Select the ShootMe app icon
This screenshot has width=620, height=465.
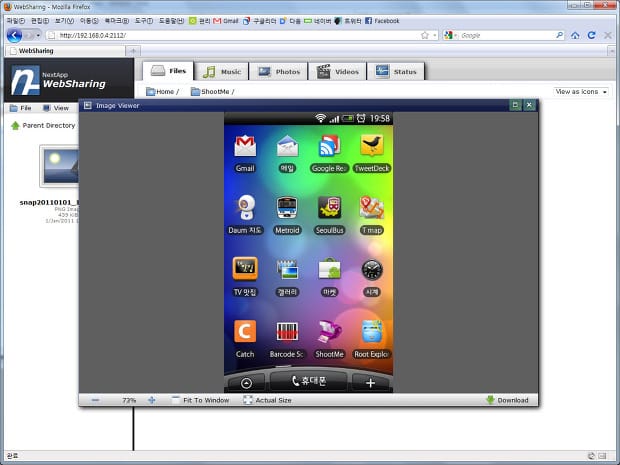tap(329, 331)
